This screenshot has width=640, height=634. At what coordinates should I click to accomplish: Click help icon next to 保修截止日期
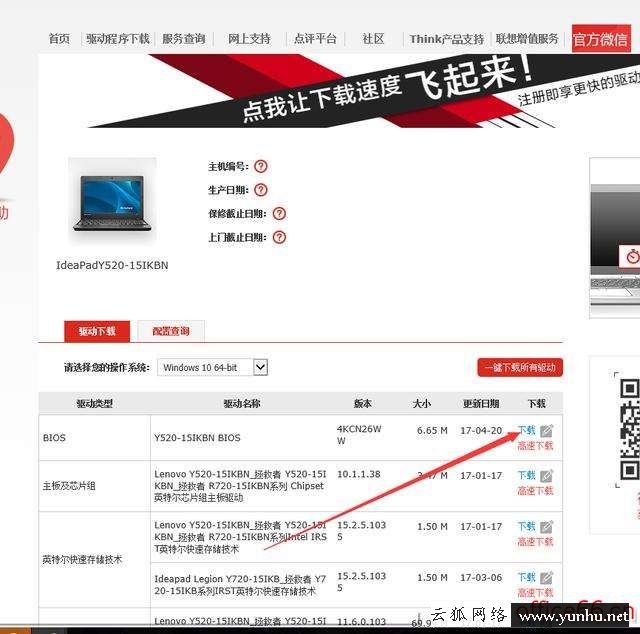click(279, 214)
